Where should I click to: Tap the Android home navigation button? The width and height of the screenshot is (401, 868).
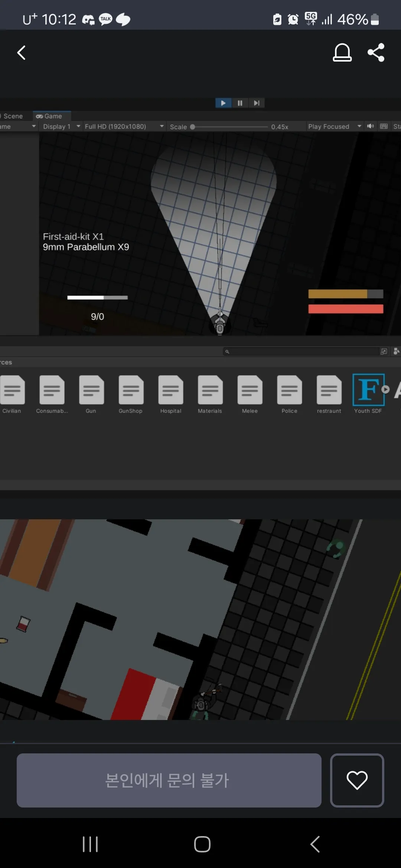coord(202,844)
